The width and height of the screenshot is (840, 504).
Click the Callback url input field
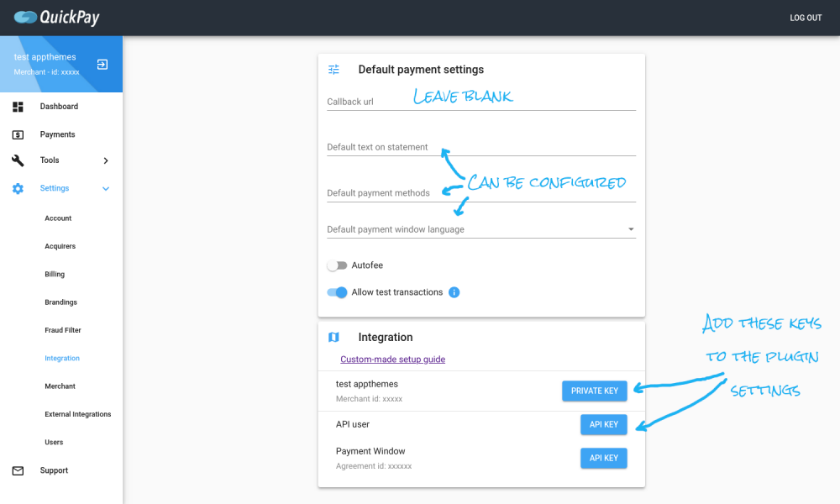pyautogui.click(x=481, y=102)
